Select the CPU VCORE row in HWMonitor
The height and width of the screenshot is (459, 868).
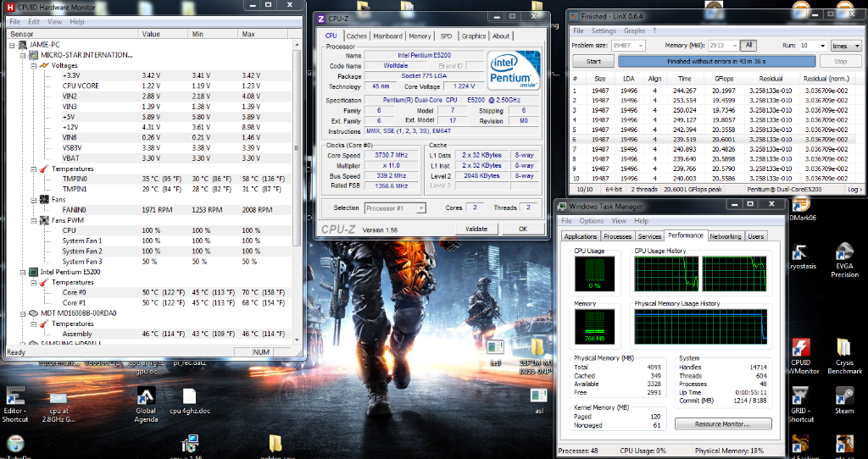[149, 86]
